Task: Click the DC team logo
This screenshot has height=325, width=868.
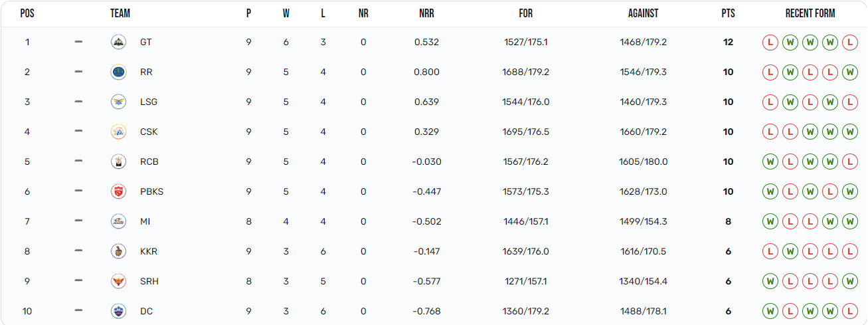Action: [118, 311]
